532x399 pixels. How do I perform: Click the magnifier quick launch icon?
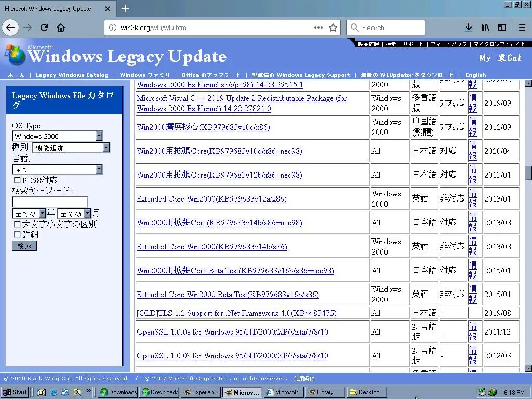click(x=77, y=392)
